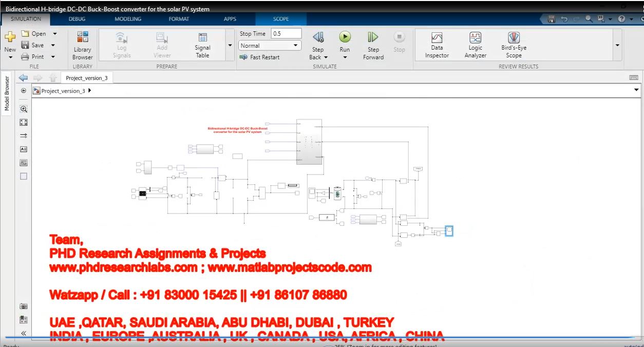Click the quick access Save icon

(x=552, y=19)
